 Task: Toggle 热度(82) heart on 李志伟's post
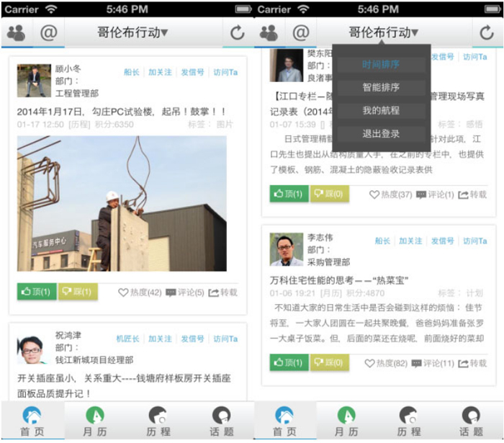(389, 363)
